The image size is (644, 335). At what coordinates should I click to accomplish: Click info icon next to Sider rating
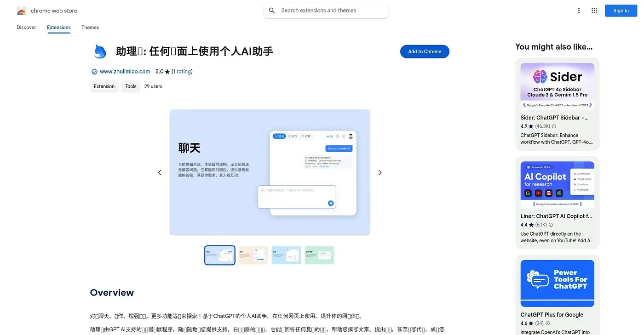[554, 126]
